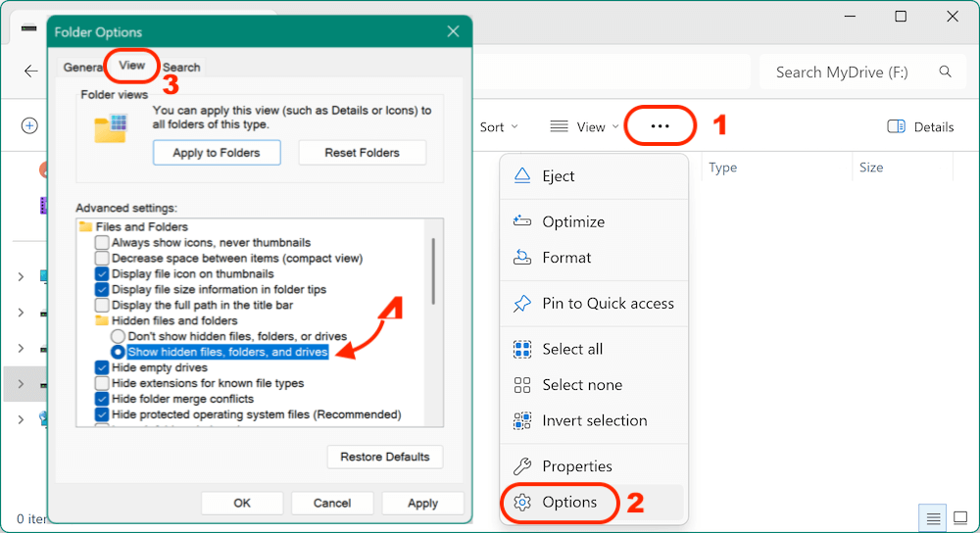980x533 pixels.
Task: Select Don't show hidden files radio button
Action: [118, 336]
